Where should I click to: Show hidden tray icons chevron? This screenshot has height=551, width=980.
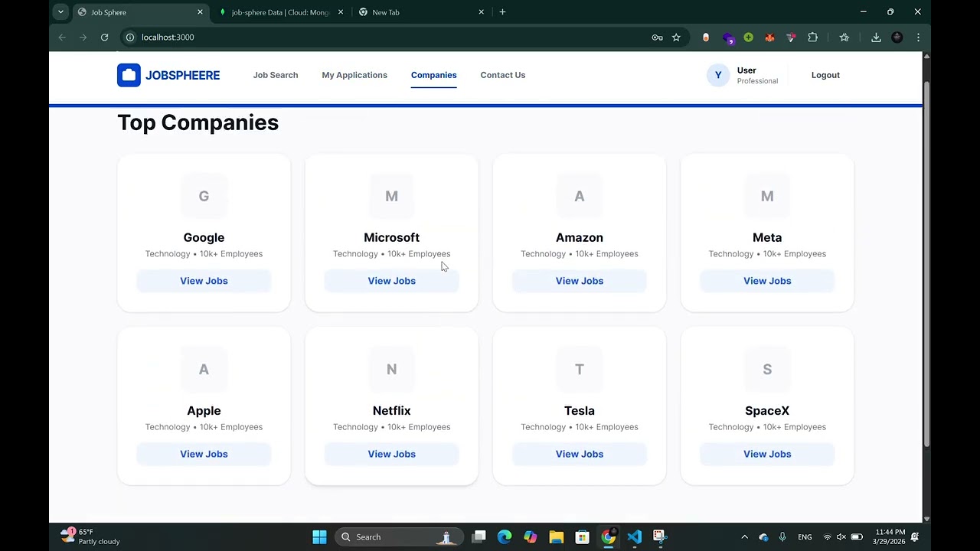click(744, 536)
